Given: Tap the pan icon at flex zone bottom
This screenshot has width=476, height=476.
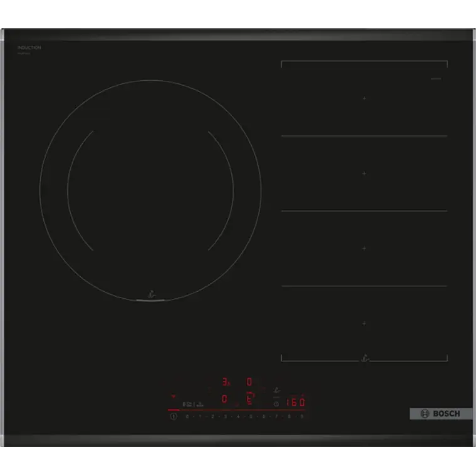Looking at the screenshot, I should tap(364, 359).
